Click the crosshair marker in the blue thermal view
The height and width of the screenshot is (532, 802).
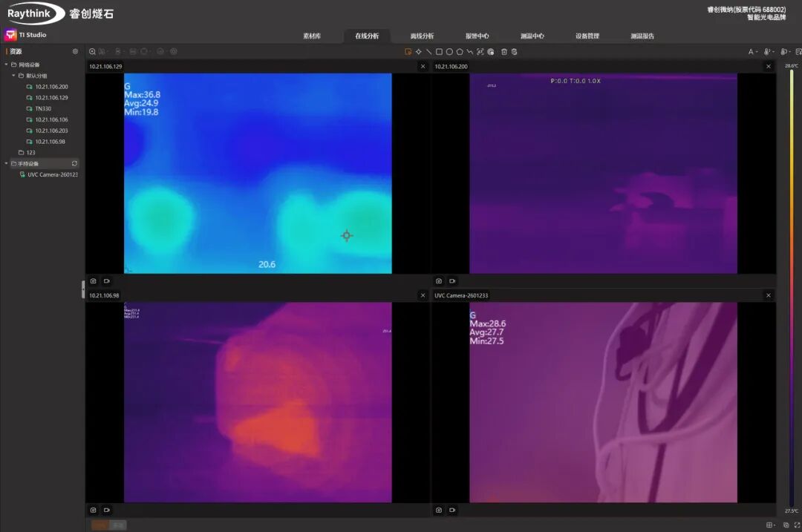[x=347, y=236]
